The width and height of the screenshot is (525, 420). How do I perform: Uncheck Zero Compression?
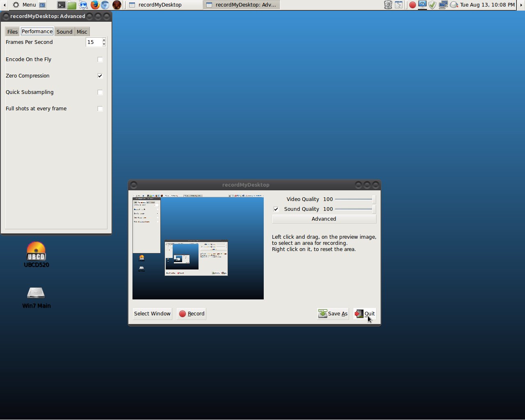pyautogui.click(x=100, y=75)
